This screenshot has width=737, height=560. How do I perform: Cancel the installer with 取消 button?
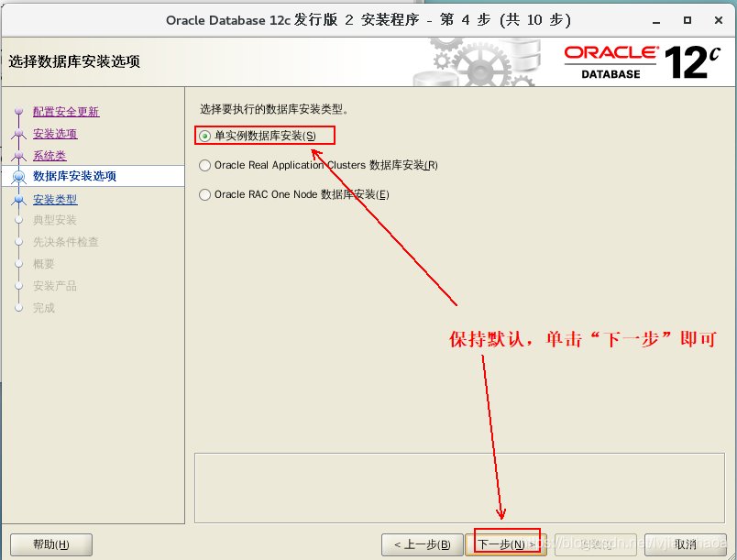(x=685, y=544)
